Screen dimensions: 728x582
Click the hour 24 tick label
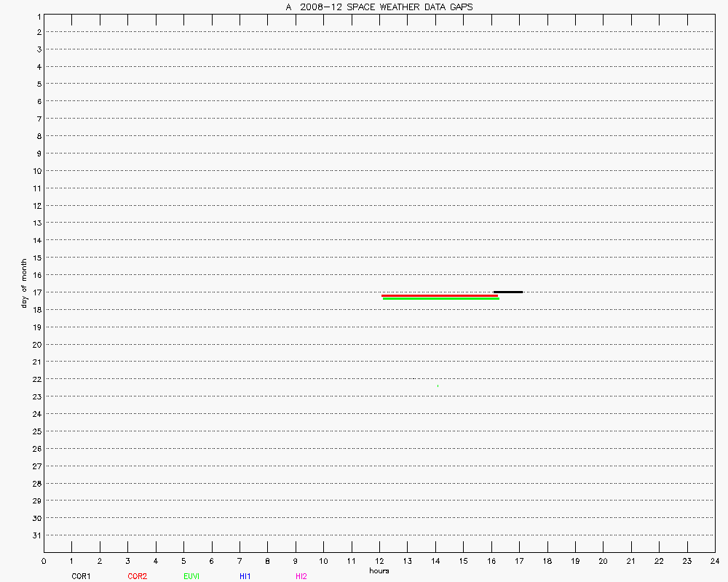tap(715, 561)
